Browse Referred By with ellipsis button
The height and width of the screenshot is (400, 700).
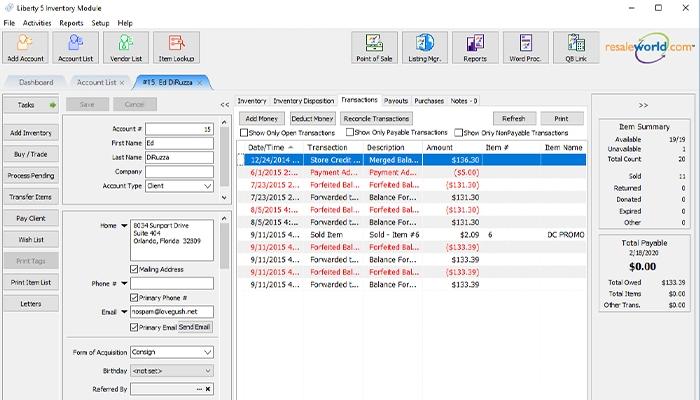pyautogui.click(x=199, y=389)
